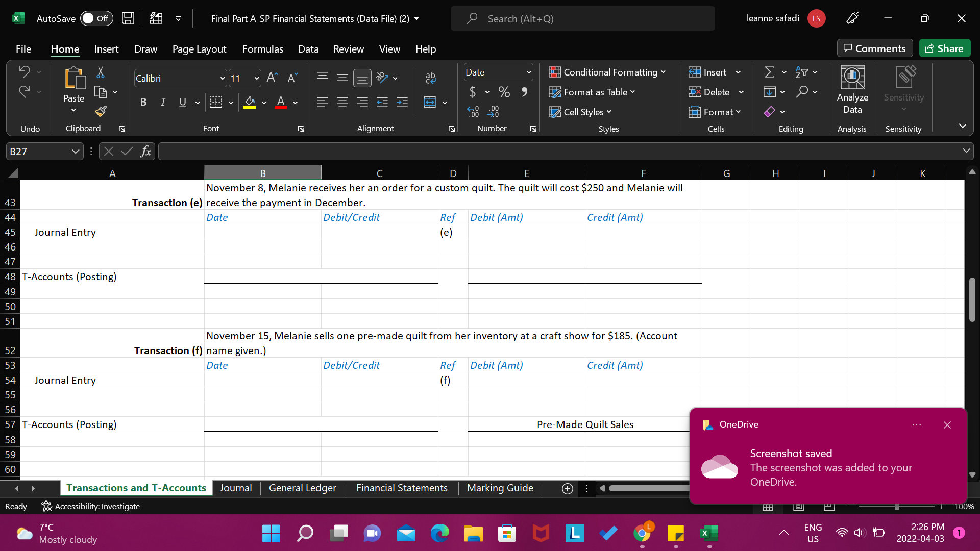Image resolution: width=980 pixels, height=551 pixels.
Task: Click Increase Decimal icon
Action: coord(473,111)
